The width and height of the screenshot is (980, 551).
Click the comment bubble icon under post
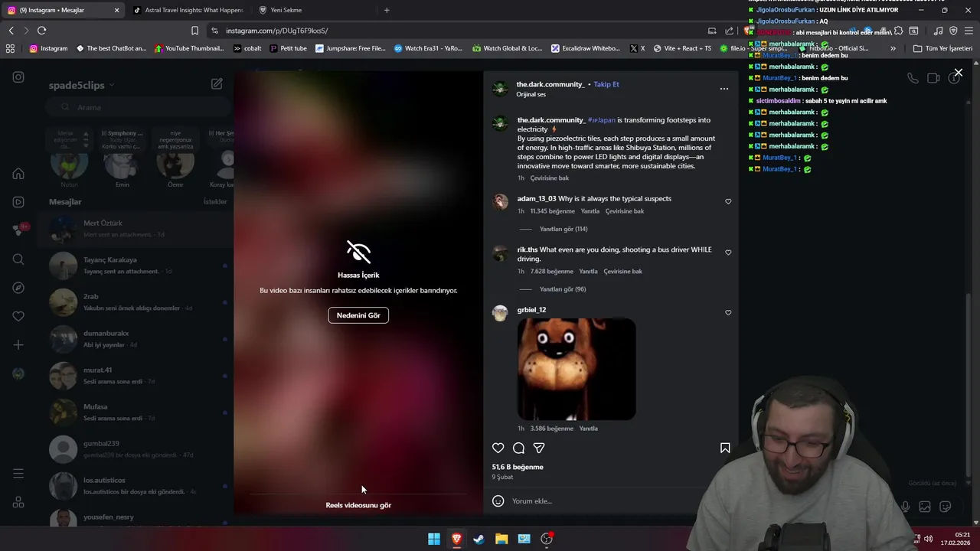pos(518,448)
